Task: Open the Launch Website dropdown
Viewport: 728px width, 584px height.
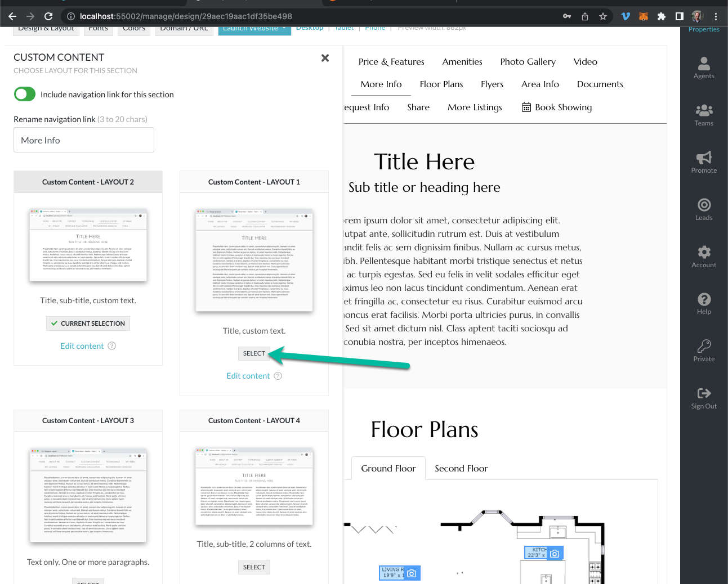Action: 254,28
